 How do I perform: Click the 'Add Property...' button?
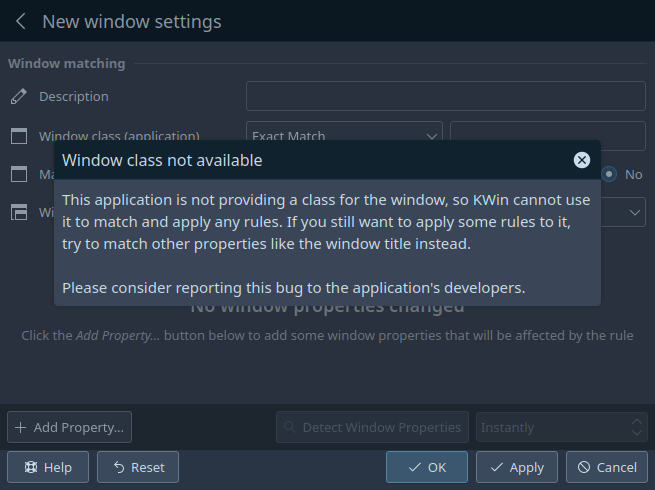[69, 427]
